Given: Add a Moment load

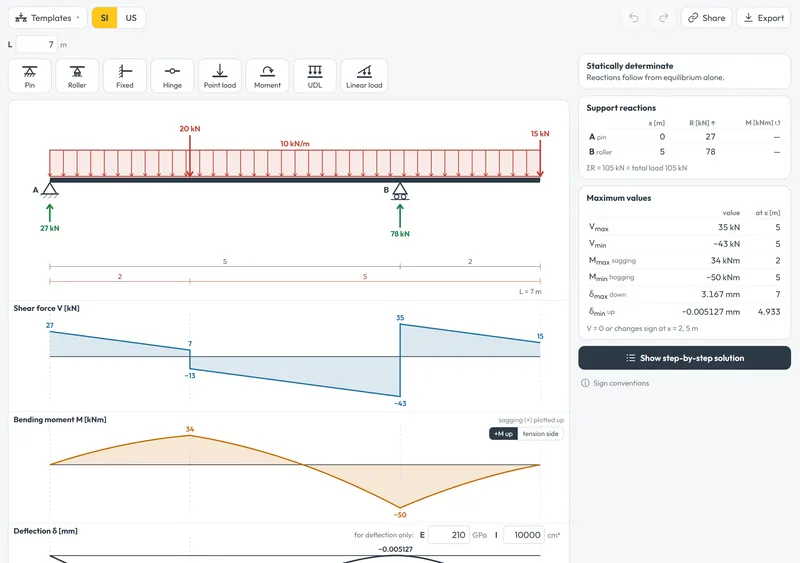Looking at the screenshot, I should click(267, 76).
